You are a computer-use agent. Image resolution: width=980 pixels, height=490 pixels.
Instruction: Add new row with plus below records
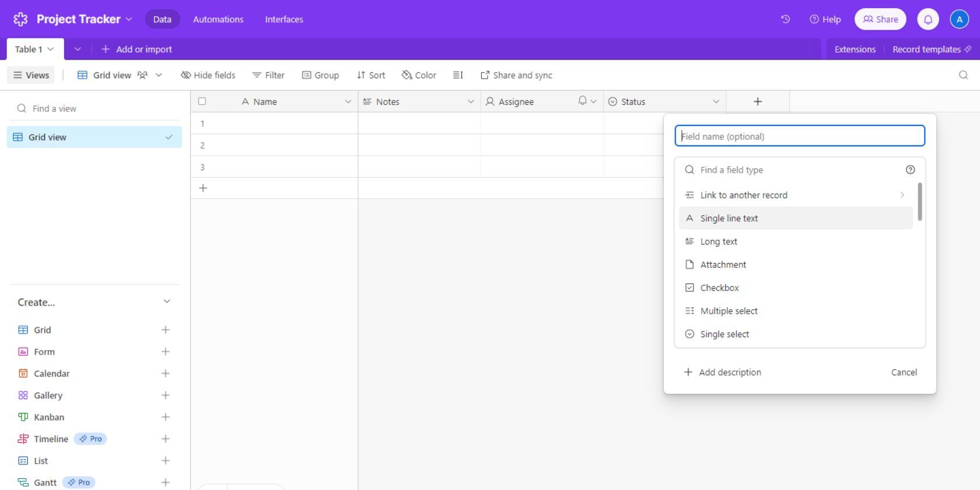(203, 188)
